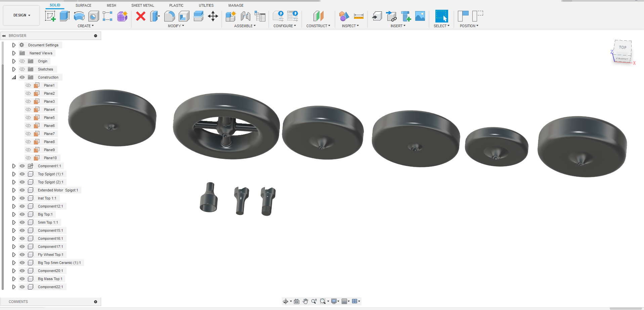Viewport: 644px width, 310px height.
Task: Create a New Component icon
Action: [x=231, y=16]
